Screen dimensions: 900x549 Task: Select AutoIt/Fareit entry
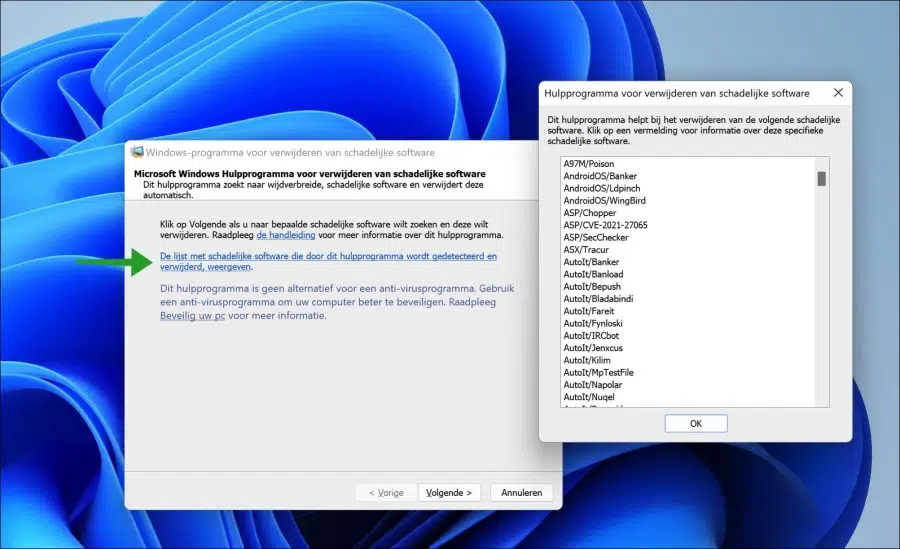[588, 311]
